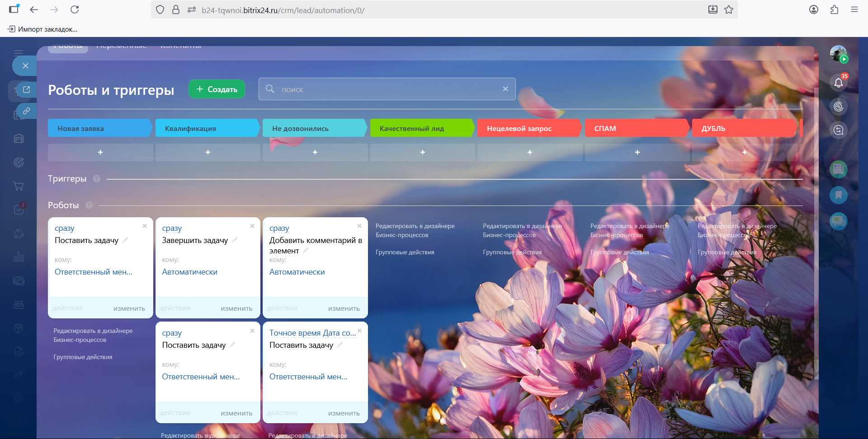Add a trigger under СПАМ
Image resolution: width=868 pixels, height=439 pixels.
click(637, 152)
